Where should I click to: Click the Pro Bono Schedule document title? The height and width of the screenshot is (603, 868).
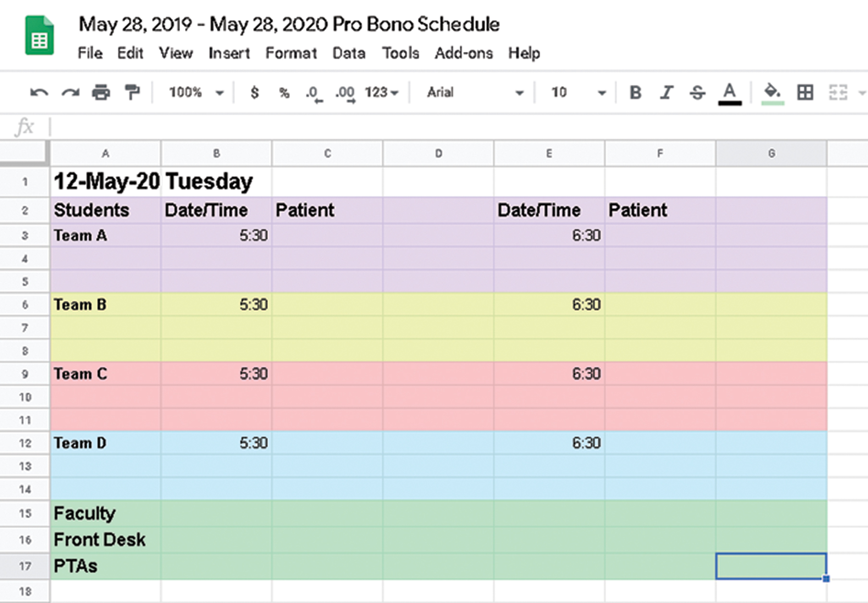[x=289, y=24]
